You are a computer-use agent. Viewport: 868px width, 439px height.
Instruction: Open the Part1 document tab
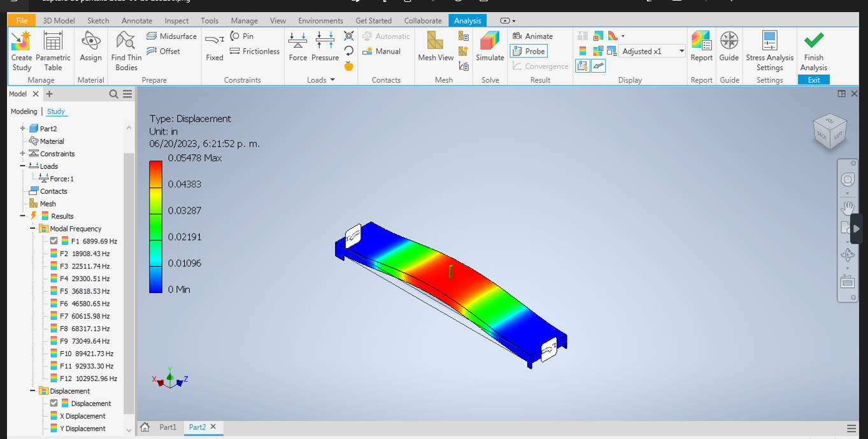point(169,427)
